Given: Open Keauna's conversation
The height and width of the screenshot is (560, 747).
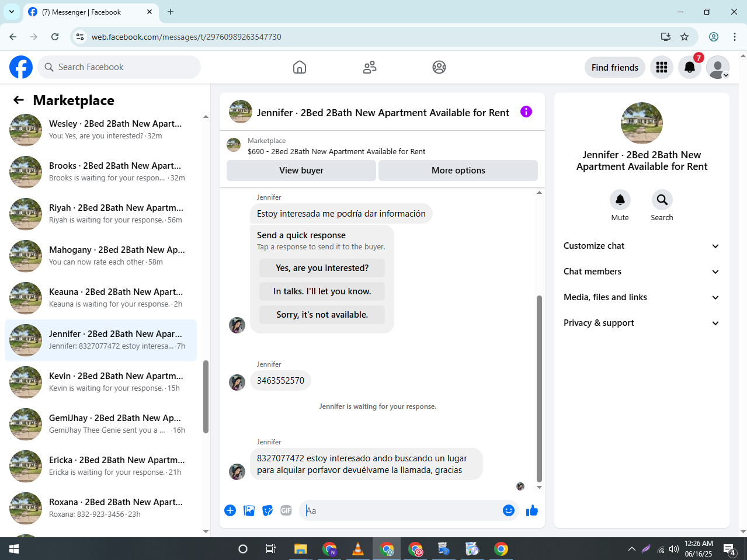Looking at the screenshot, I should tap(100, 298).
